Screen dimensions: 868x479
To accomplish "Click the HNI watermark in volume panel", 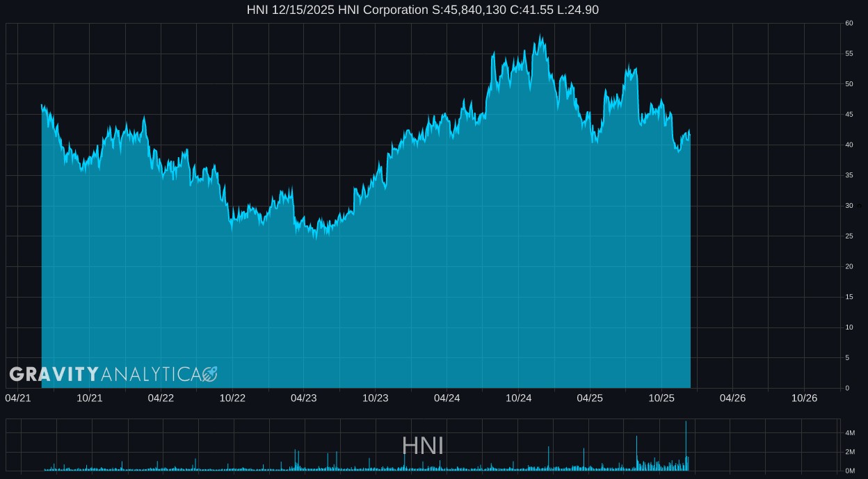I will click(x=422, y=446).
